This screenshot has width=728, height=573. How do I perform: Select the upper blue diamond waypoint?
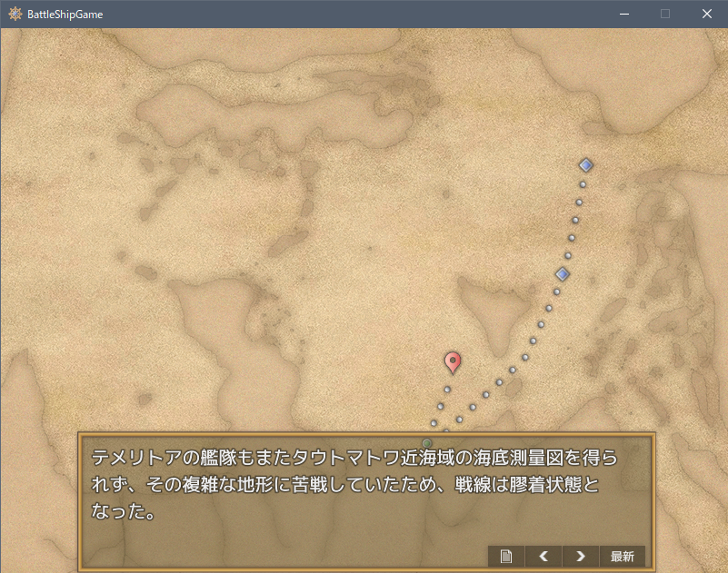tap(586, 165)
